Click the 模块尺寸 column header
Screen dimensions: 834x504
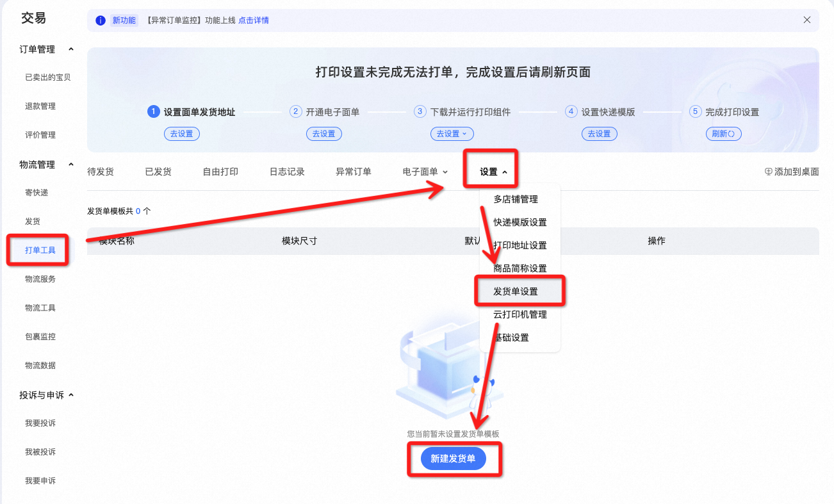pos(300,241)
